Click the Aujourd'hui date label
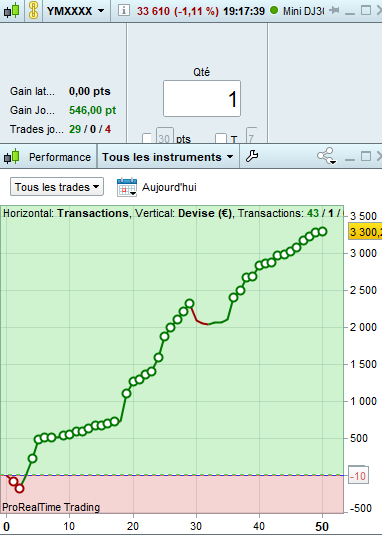Screen dimensions: 382x535 [x=169, y=187]
